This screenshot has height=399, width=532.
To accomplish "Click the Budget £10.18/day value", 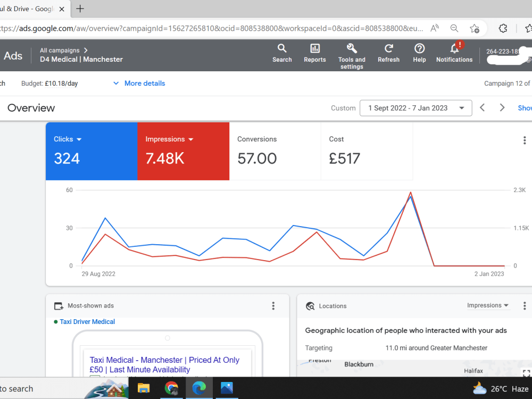I will (61, 84).
